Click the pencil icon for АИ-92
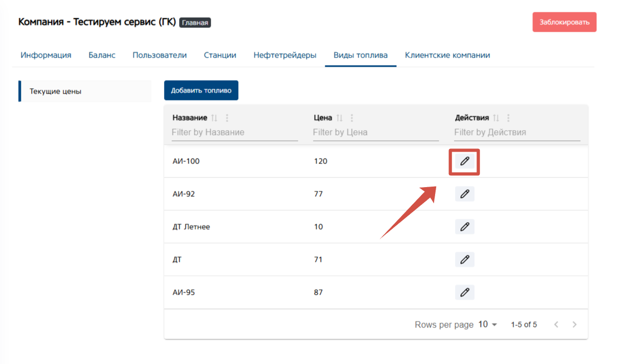The height and width of the screenshot is (364, 618). 465,194
